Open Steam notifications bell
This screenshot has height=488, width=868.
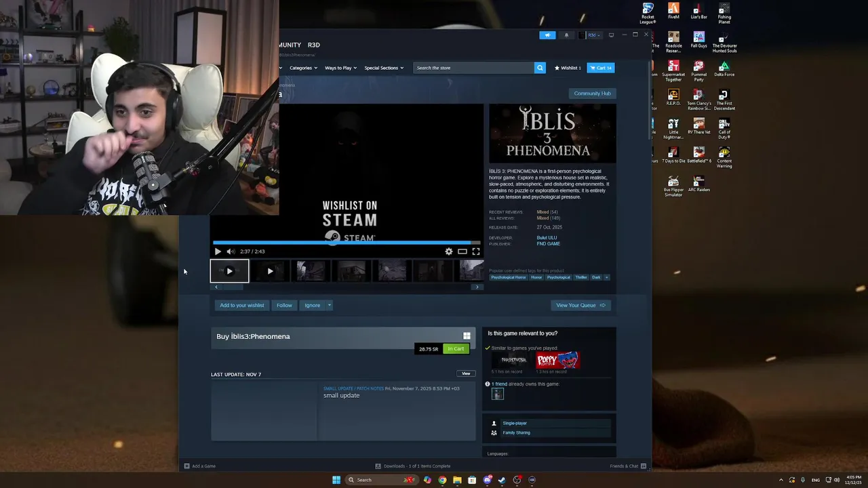click(566, 35)
